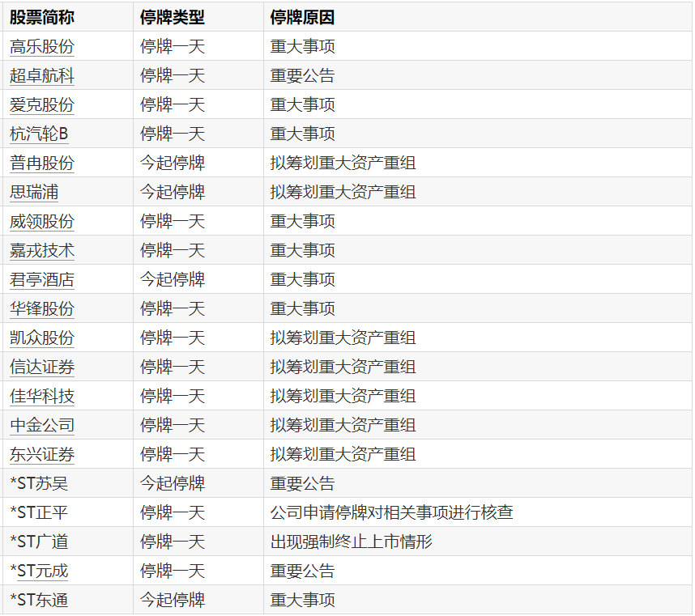Click the 停牌类型 column header

(173, 17)
